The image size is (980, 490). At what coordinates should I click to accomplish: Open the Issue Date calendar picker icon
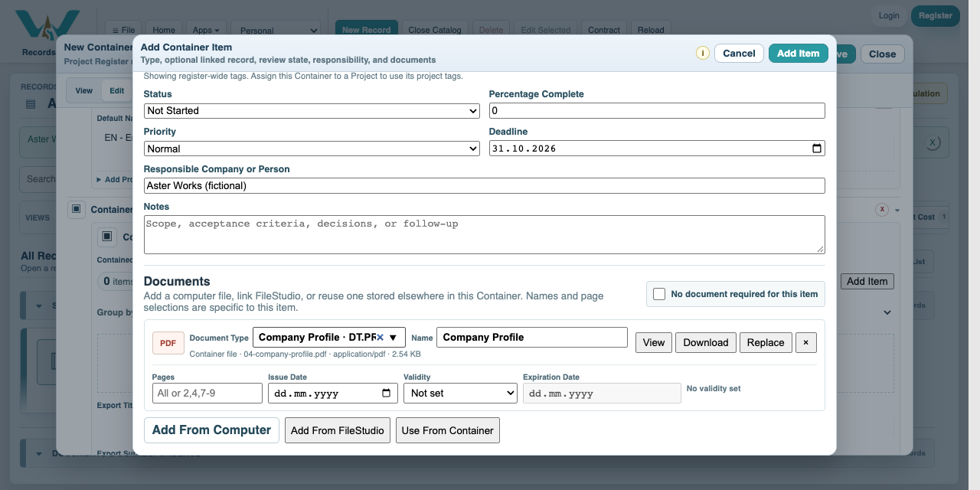[x=387, y=394]
